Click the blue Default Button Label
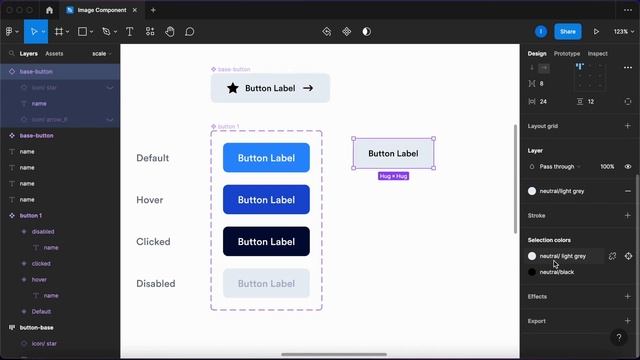This screenshot has height=360, width=640. tap(266, 158)
